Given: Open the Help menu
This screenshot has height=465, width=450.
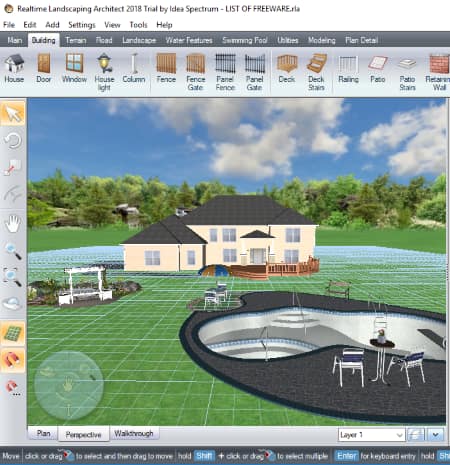Looking at the screenshot, I should (164, 25).
